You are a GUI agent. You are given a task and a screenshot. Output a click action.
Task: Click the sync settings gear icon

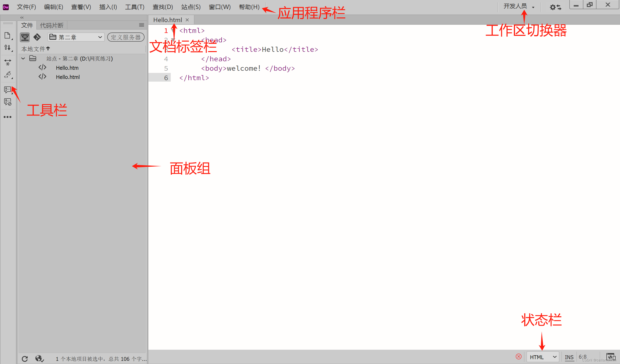tap(555, 7)
